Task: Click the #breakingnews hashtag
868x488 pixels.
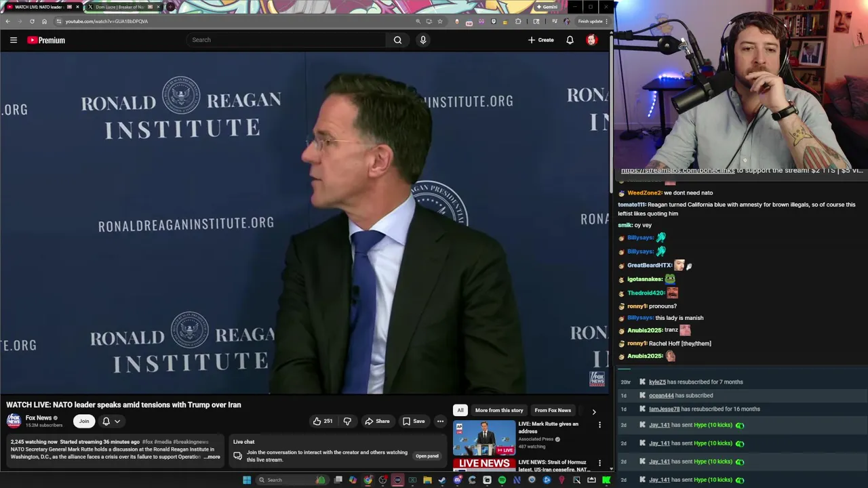Action: 191,442
